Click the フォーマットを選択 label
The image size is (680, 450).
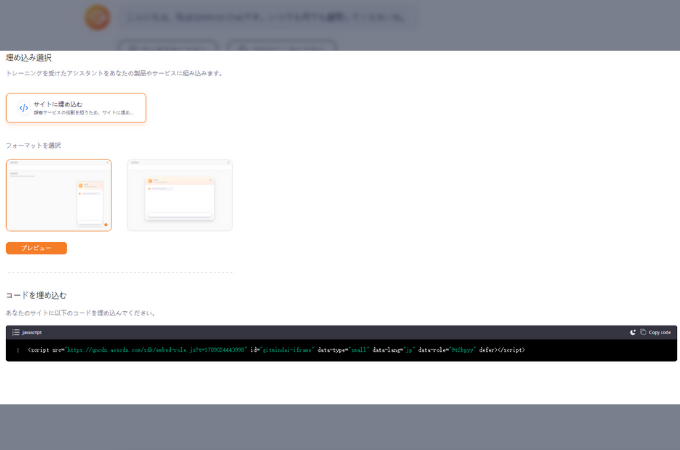(33, 145)
